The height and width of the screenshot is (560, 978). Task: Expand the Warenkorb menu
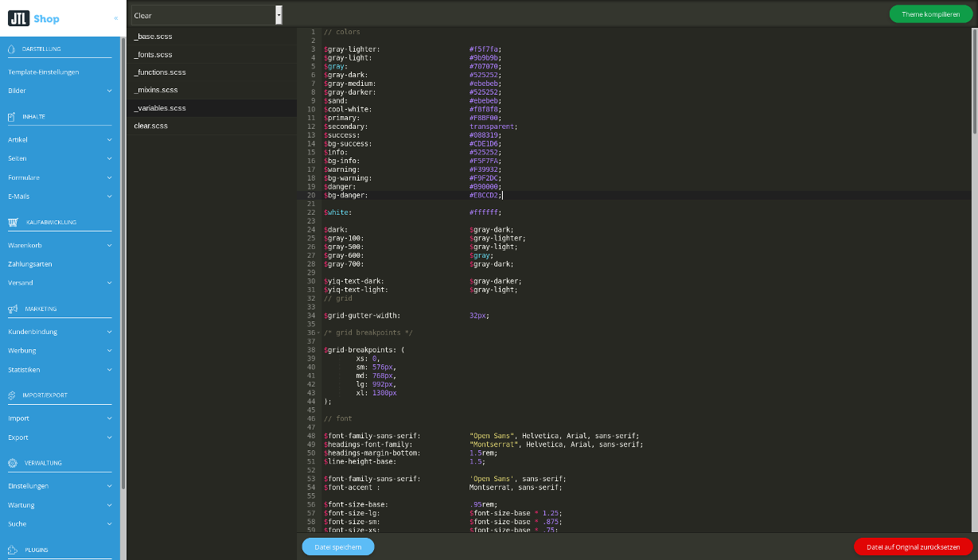(x=110, y=246)
